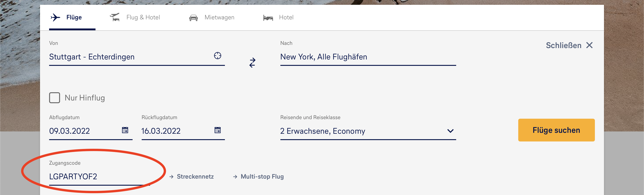Enable the Nur Hinflug checkbox

(x=55, y=98)
